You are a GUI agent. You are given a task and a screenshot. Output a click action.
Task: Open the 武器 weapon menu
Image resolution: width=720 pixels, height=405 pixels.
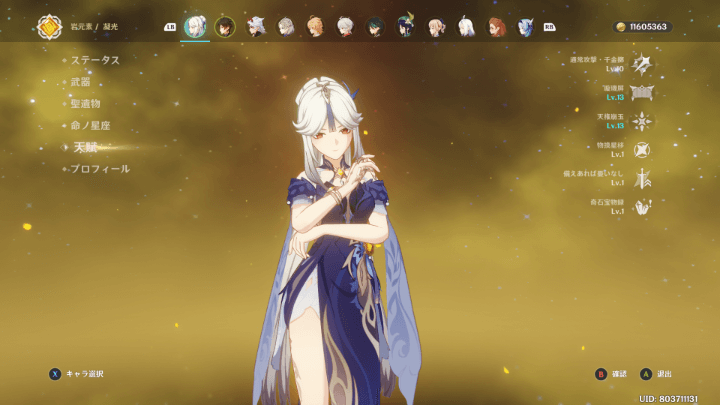coord(80,82)
